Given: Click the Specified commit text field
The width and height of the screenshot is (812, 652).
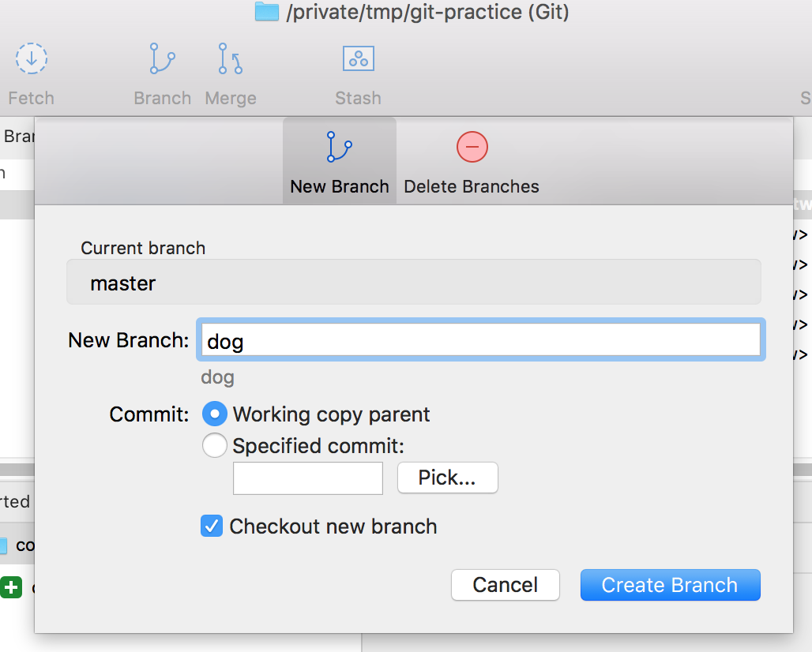Looking at the screenshot, I should 307,478.
